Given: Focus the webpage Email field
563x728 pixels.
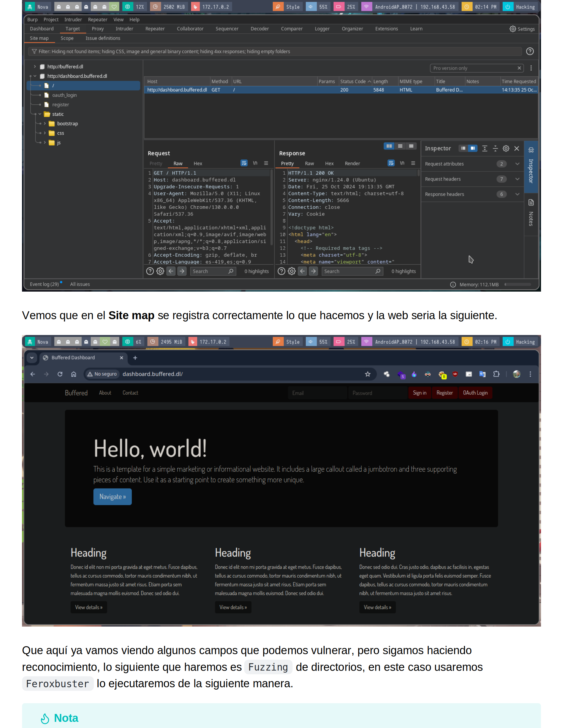Looking at the screenshot, I should [x=318, y=393].
